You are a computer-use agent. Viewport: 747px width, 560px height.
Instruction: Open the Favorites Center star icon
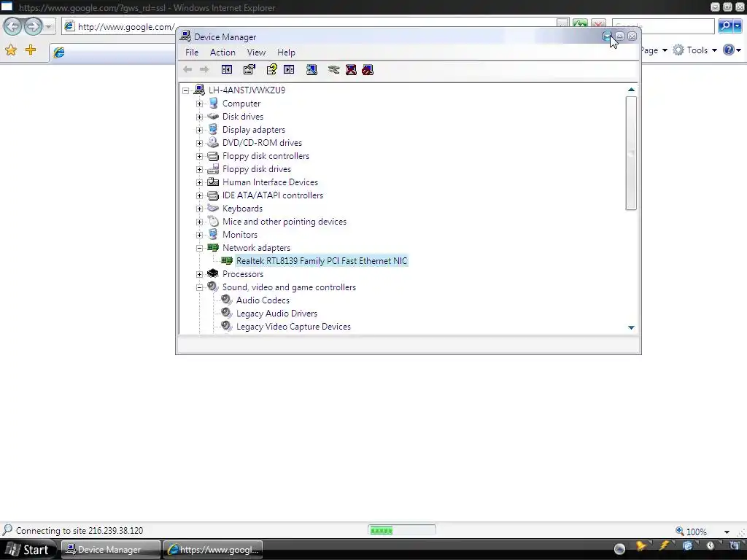coord(10,50)
